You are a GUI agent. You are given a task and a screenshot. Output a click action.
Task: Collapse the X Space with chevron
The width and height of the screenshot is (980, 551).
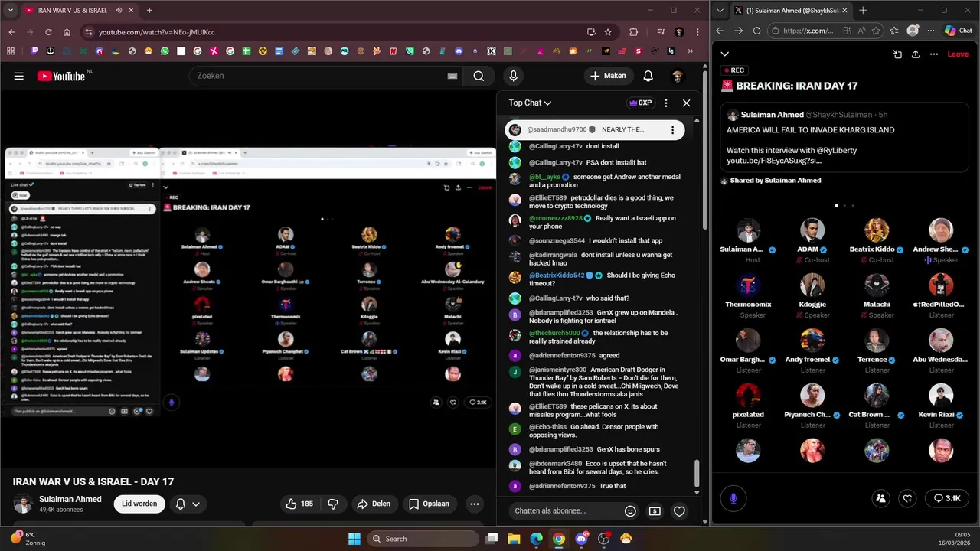click(x=725, y=54)
